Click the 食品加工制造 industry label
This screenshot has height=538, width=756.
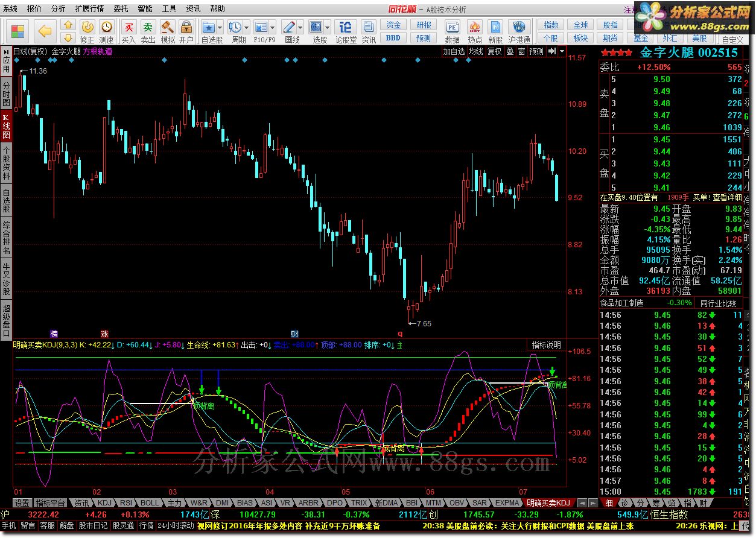(x=621, y=303)
